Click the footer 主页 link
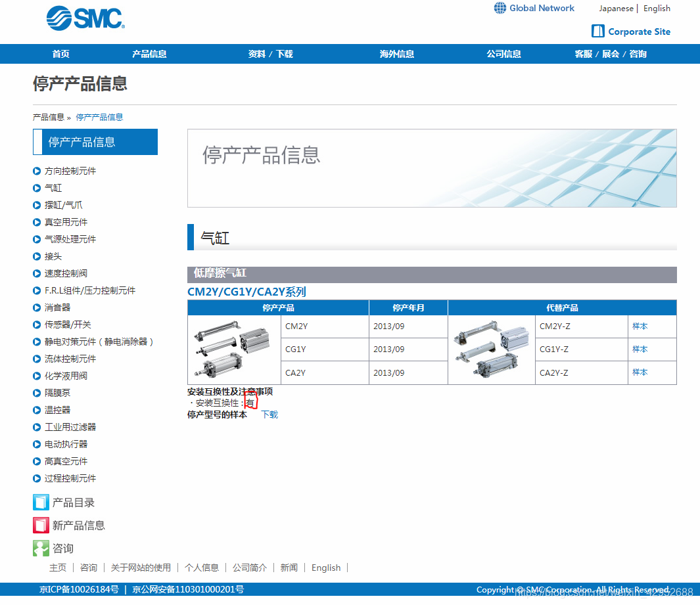Image resolution: width=700 pixels, height=605 pixels. tap(58, 568)
